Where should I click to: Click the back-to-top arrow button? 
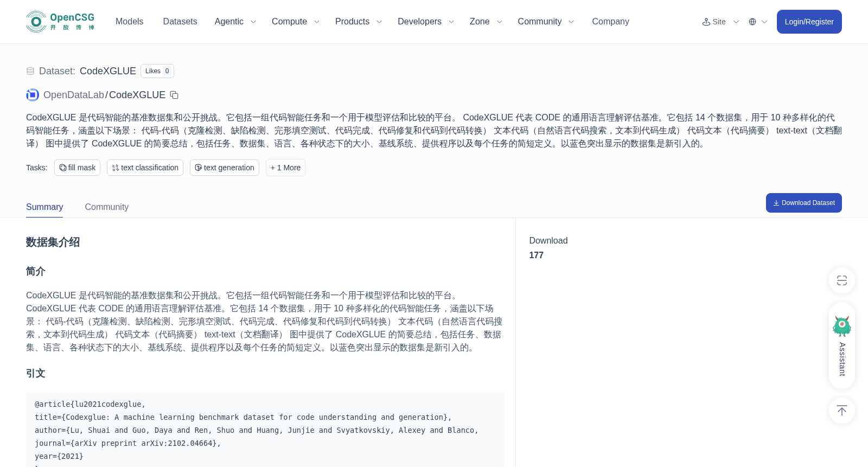point(842,411)
